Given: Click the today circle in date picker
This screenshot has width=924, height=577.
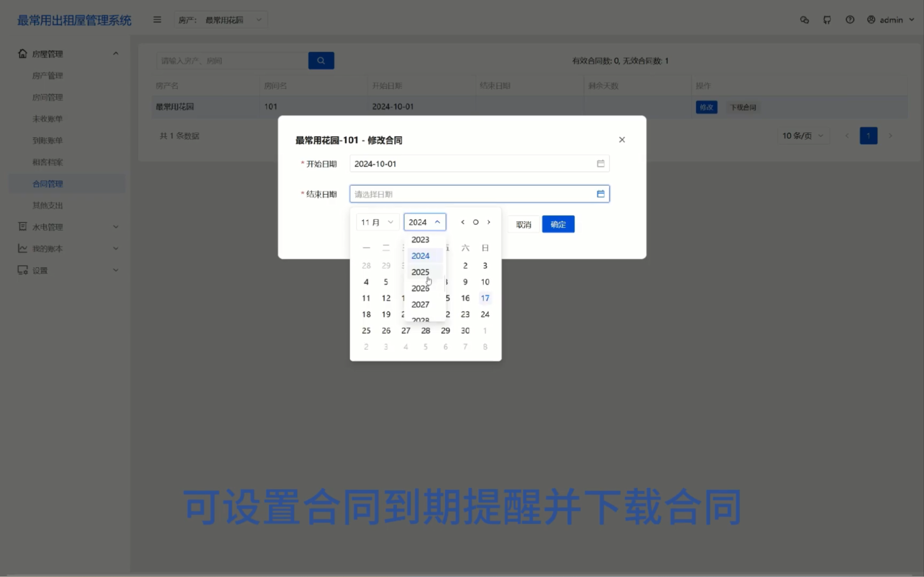Looking at the screenshot, I should (475, 222).
